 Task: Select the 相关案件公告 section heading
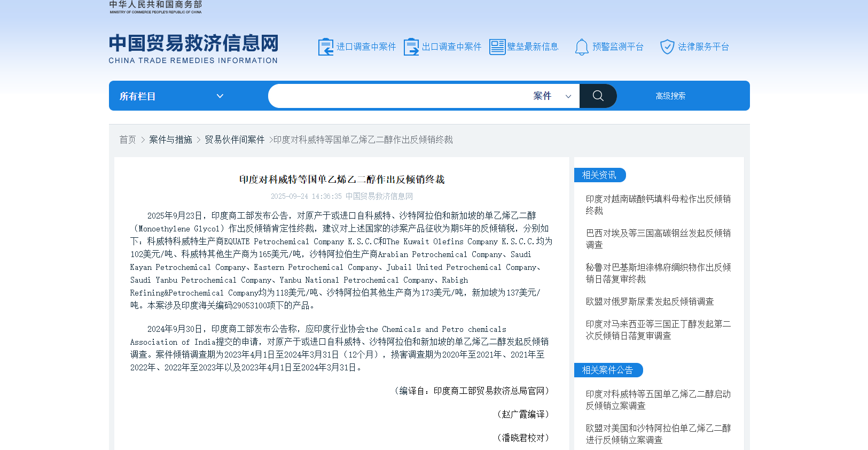pyautogui.click(x=607, y=370)
